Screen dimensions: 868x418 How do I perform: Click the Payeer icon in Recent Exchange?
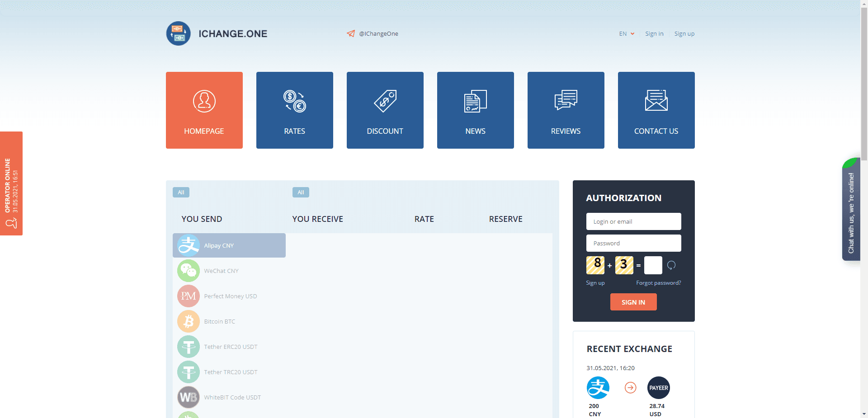coord(658,388)
